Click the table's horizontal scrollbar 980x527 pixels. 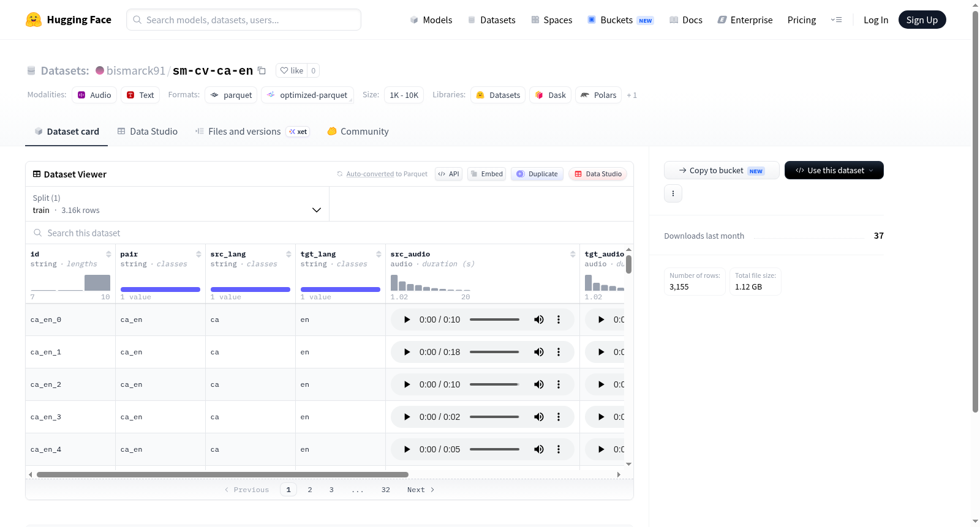tap(222, 474)
